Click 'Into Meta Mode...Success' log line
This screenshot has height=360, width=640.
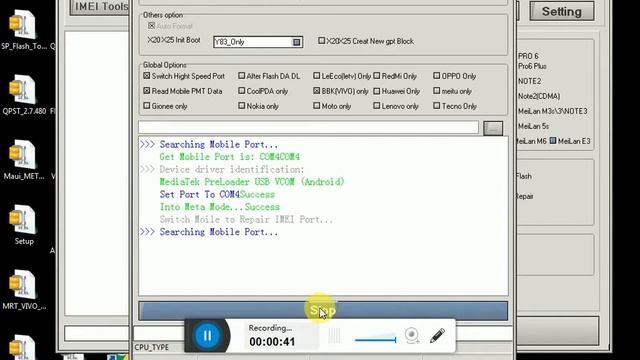tap(220, 207)
